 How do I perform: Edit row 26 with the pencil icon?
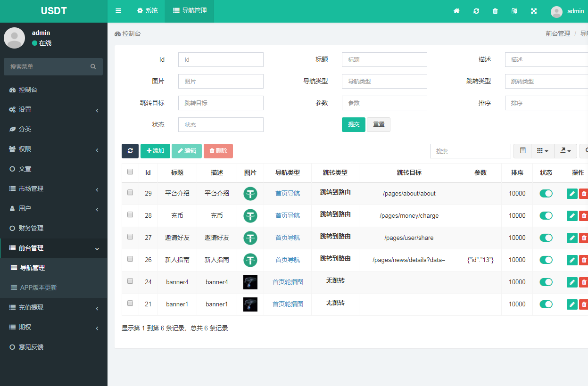572,260
